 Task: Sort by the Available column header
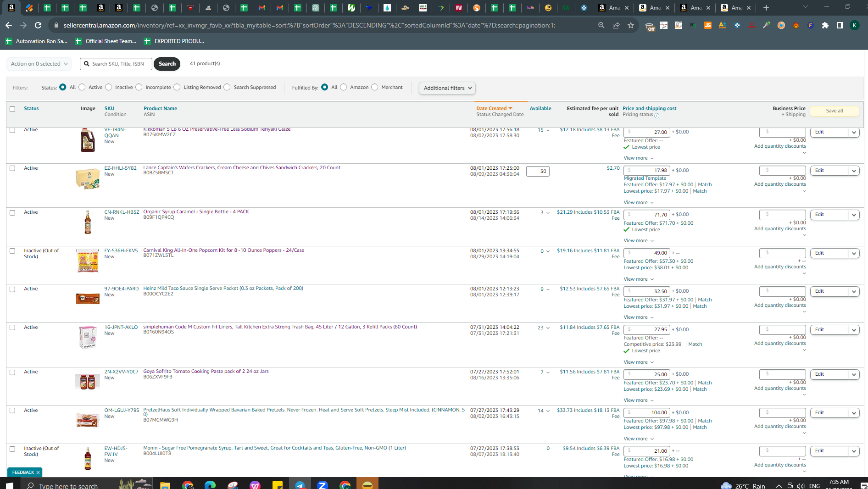[x=540, y=109]
